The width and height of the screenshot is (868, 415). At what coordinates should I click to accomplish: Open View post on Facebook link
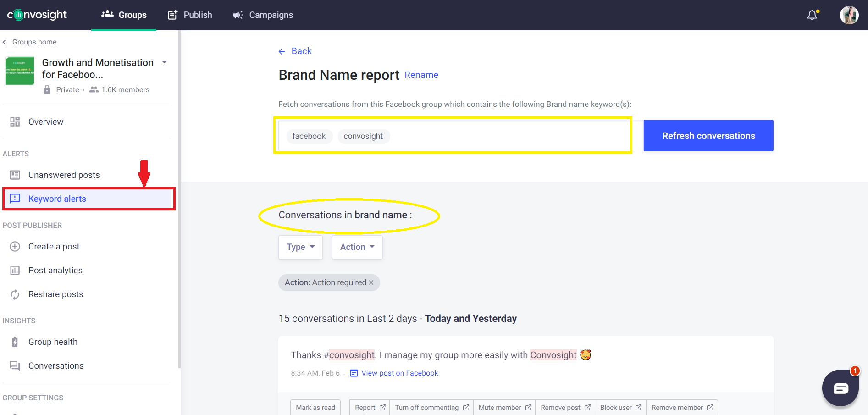coord(399,373)
